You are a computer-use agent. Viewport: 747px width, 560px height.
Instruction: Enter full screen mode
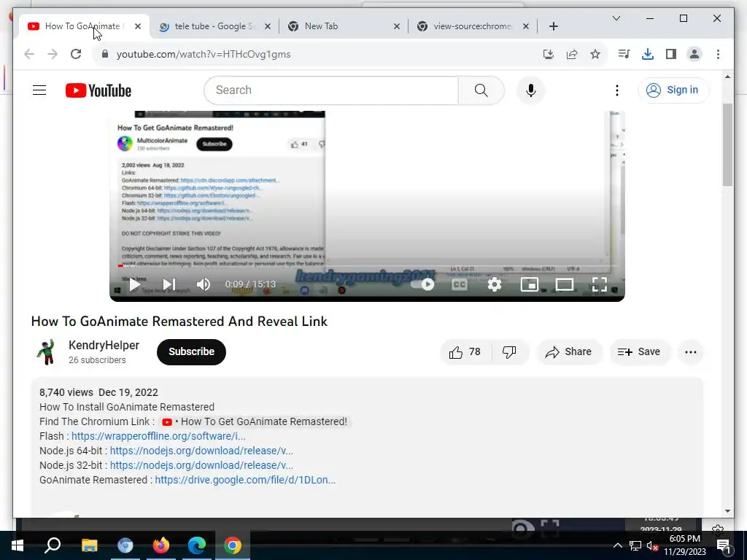pyautogui.click(x=600, y=284)
